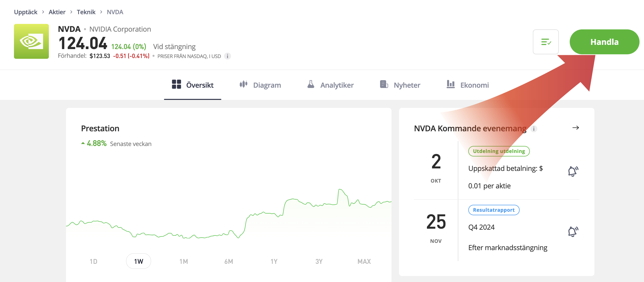This screenshot has height=282, width=644.
Task: Open the watchlist add icon button
Action: [x=546, y=42]
